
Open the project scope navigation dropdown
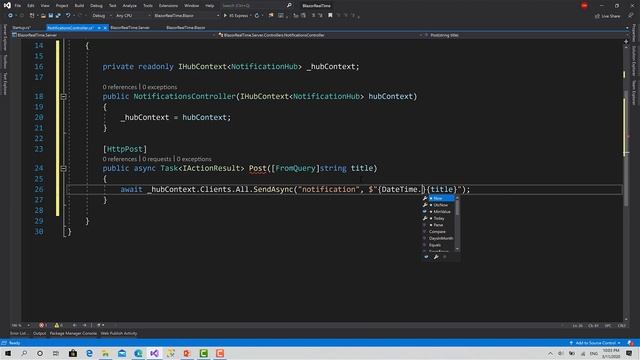tap(113, 35)
